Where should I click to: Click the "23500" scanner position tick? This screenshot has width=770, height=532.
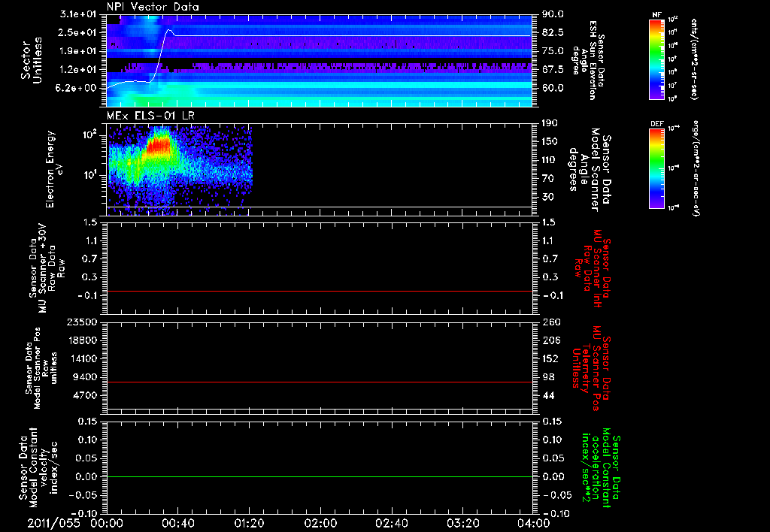tap(83, 322)
